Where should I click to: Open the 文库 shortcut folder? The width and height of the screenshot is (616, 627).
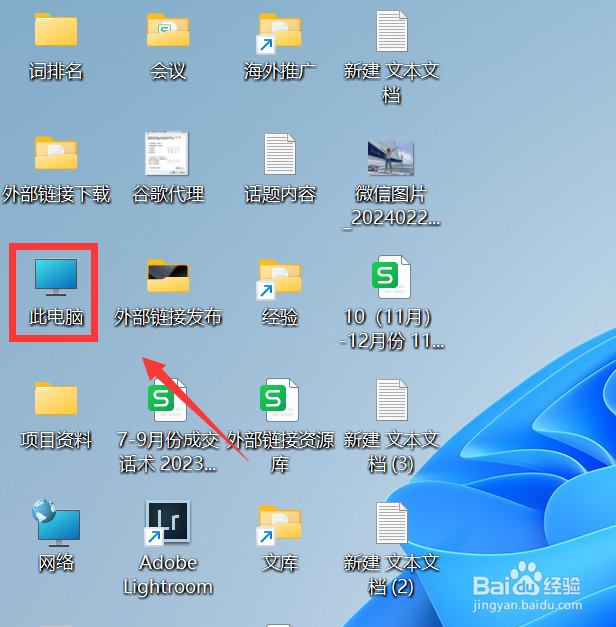pos(279,525)
